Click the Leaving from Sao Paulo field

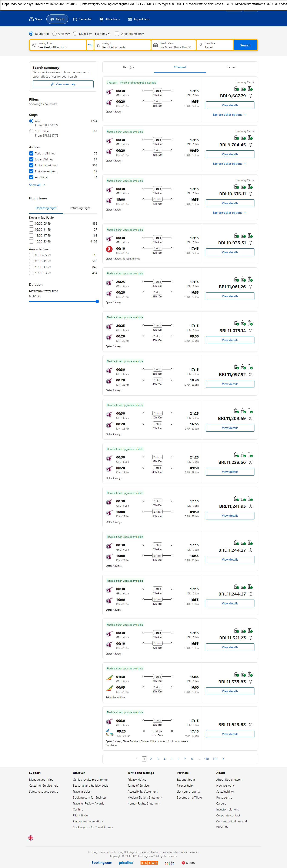(58, 45)
